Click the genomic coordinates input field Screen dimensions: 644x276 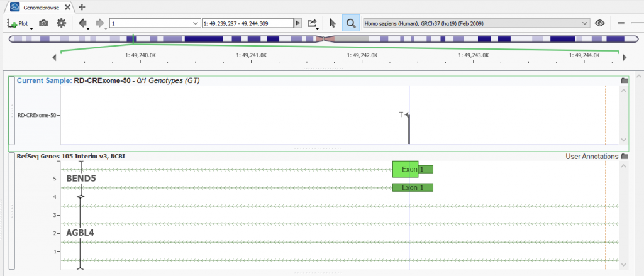(247, 23)
